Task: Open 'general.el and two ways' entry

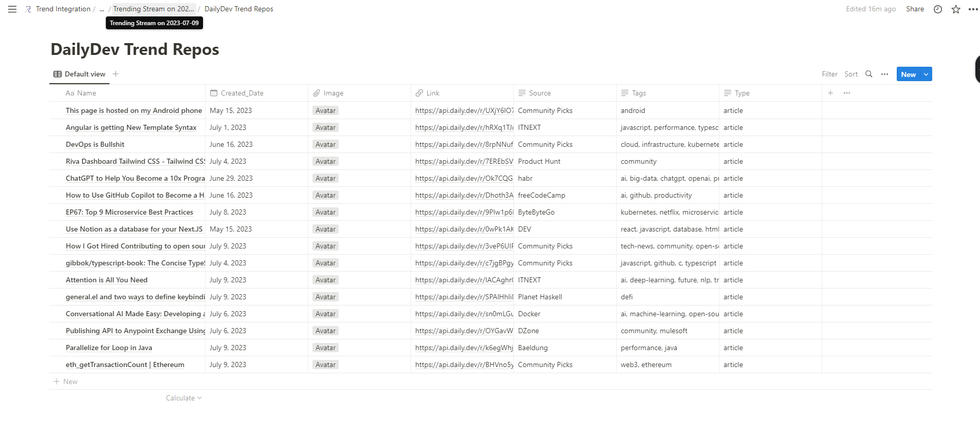Action: [x=135, y=297]
